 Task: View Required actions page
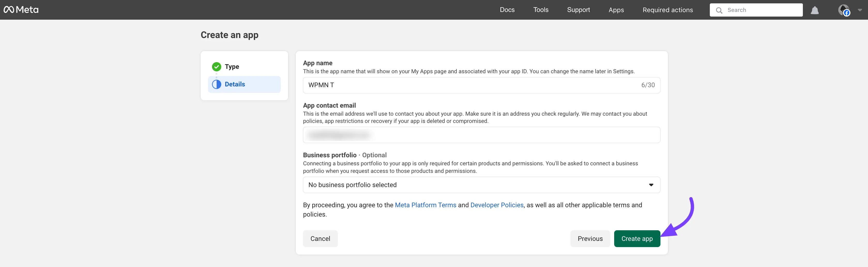coord(667,10)
